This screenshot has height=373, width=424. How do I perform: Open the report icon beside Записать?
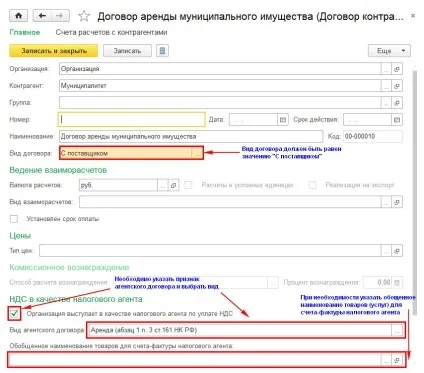click(x=162, y=51)
